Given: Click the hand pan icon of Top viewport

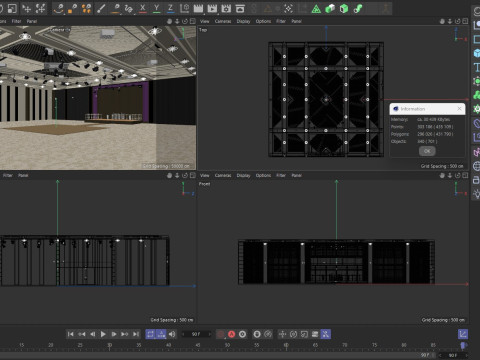Looking at the screenshot, I should pos(442,21).
